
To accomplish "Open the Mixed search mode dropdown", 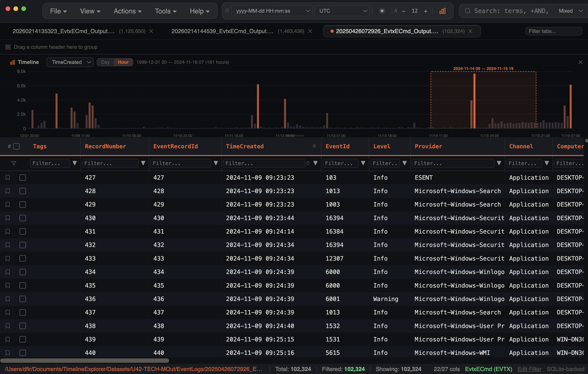I will [570, 11].
